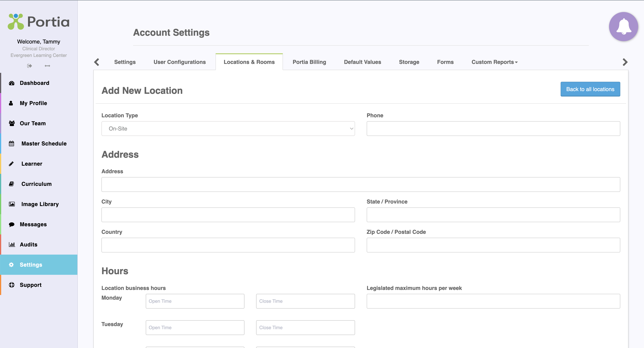Screen dimensions: 644x348
Task: Click the Master Schedule calendar icon
Action: pyautogui.click(x=11, y=143)
